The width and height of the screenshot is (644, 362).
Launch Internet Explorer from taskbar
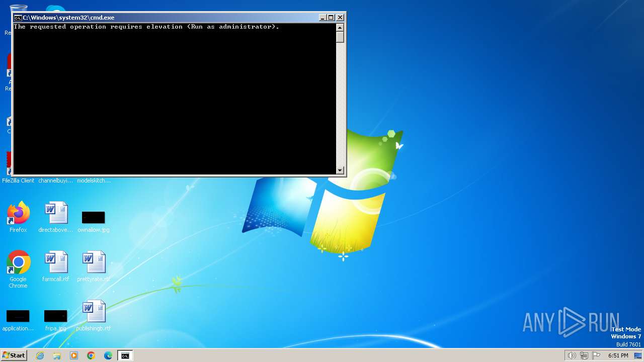40,355
